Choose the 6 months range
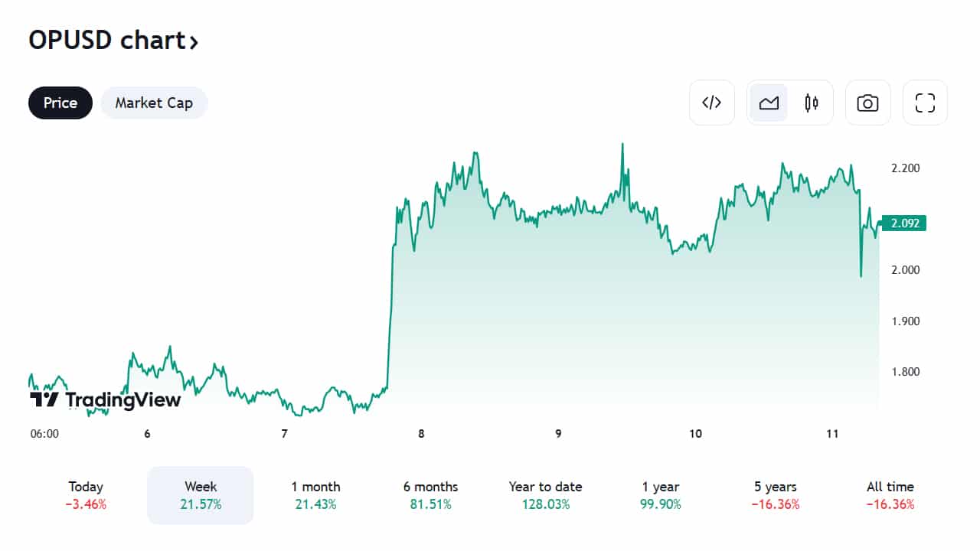 (430, 494)
